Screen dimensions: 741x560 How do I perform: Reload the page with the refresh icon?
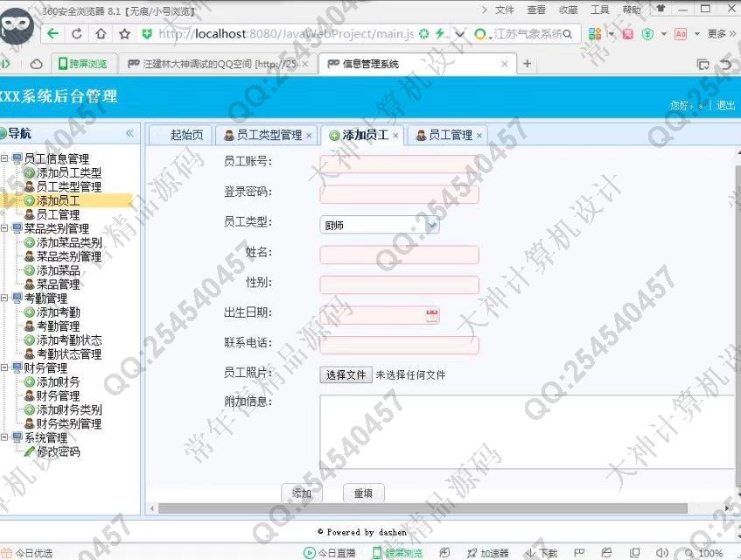77,34
